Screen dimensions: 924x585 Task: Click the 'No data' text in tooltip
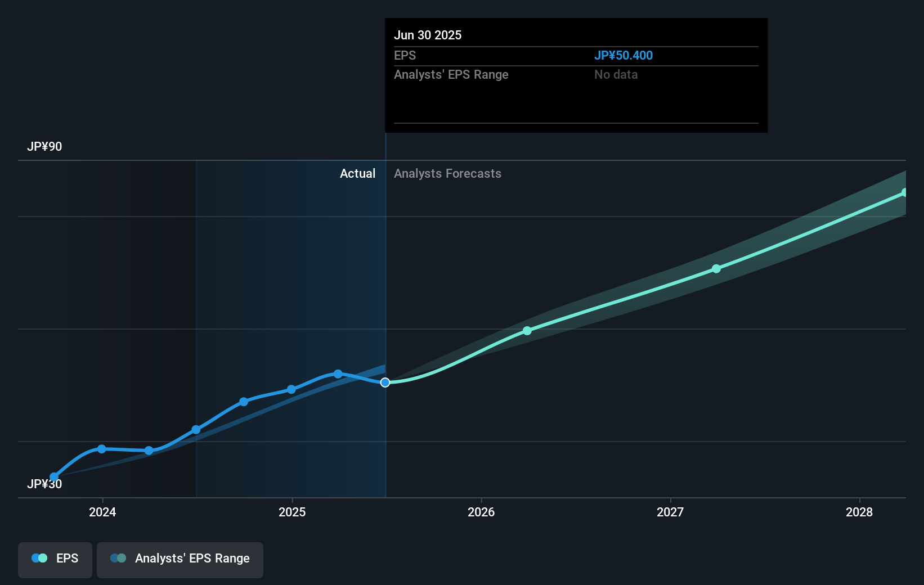click(616, 74)
